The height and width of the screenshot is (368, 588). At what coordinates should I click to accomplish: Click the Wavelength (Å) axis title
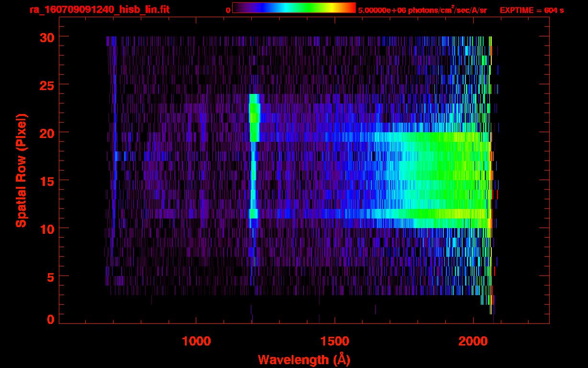click(304, 359)
